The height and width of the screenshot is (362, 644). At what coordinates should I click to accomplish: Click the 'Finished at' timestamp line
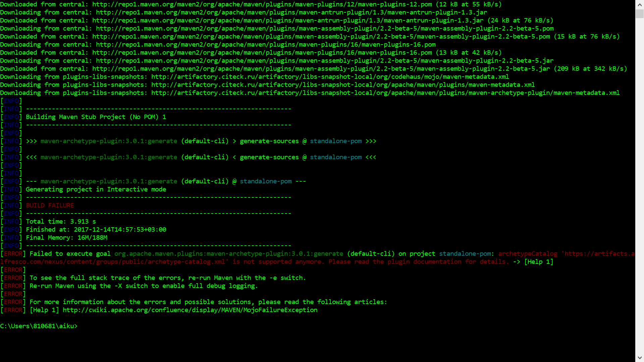[x=96, y=230]
